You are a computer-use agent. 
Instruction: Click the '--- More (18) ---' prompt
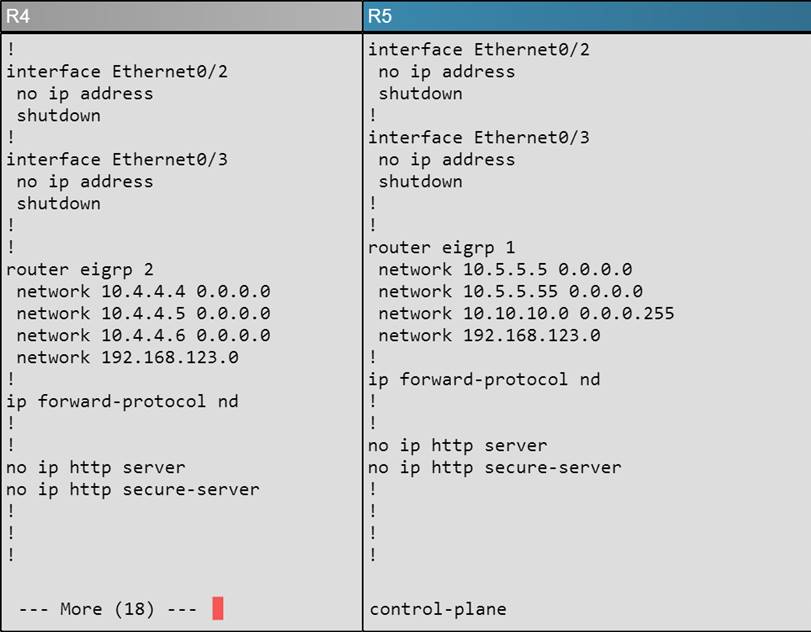click(x=107, y=609)
